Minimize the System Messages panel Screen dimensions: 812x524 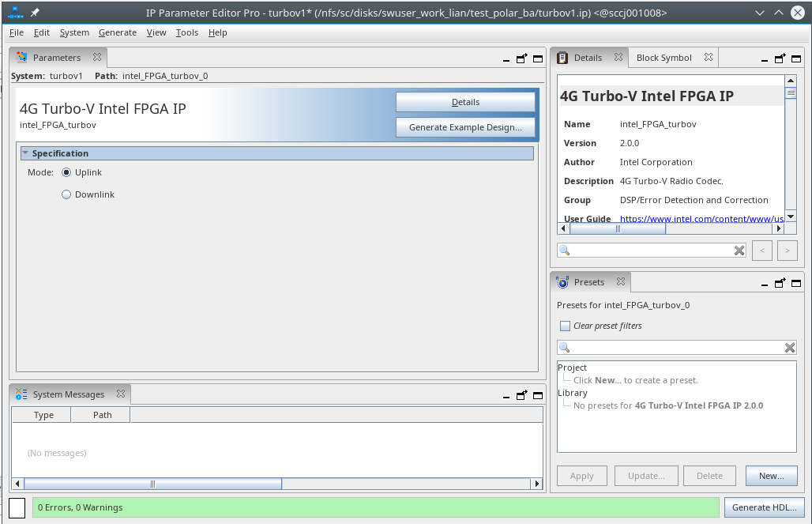pos(506,396)
